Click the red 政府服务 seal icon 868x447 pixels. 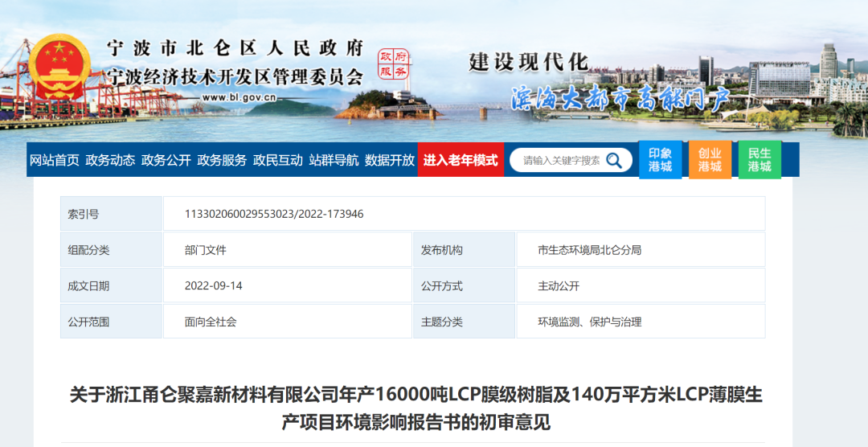[393, 64]
